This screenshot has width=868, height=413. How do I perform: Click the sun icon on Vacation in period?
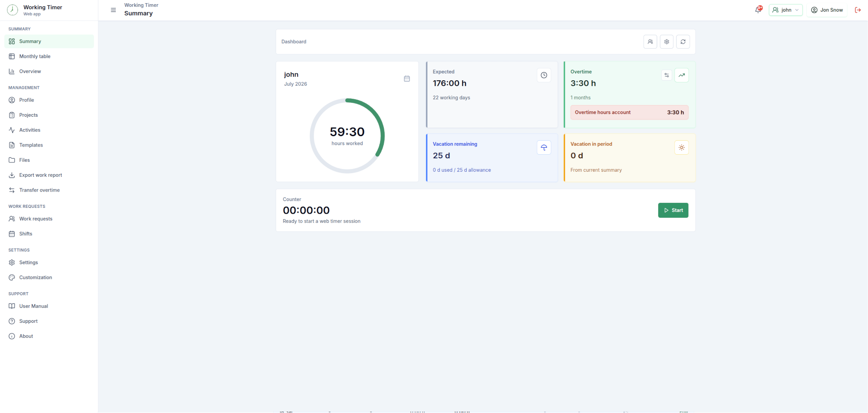click(682, 147)
